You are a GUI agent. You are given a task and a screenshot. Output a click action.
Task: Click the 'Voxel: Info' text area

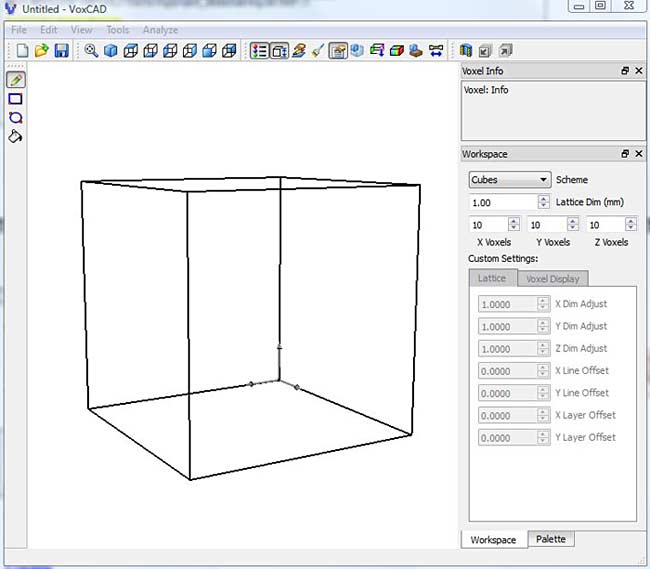coord(553,111)
